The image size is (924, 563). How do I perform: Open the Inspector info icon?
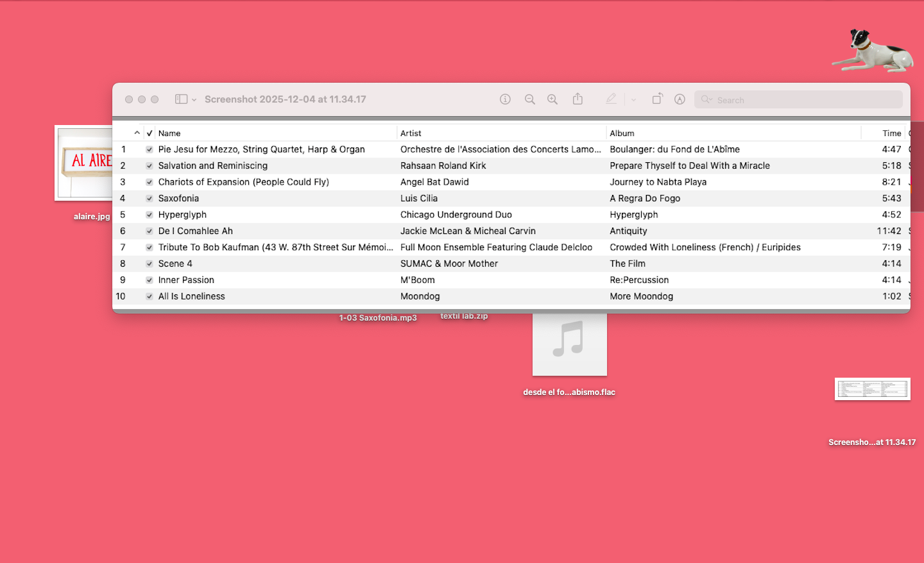[505, 99]
